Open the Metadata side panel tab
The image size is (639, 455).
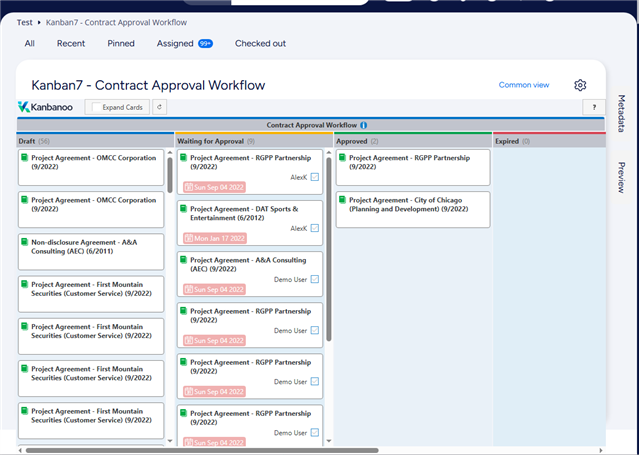click(x=621, y=113)
